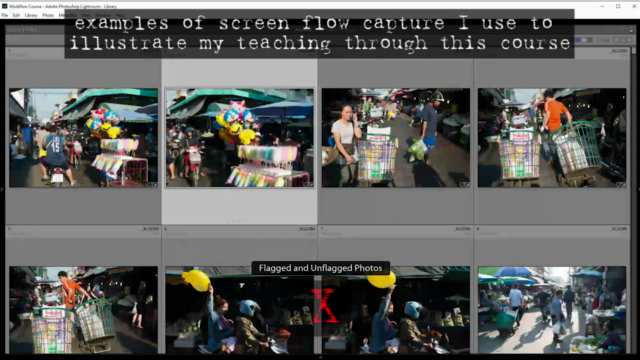Select the left photo of raised yellow balloon

point(240,310)
